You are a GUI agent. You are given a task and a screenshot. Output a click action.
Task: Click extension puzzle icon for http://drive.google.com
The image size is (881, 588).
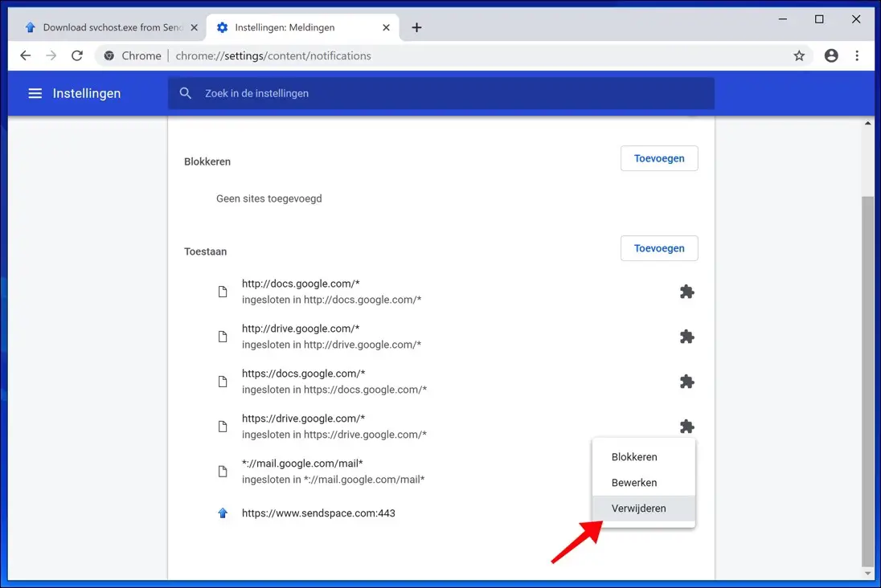686,337
